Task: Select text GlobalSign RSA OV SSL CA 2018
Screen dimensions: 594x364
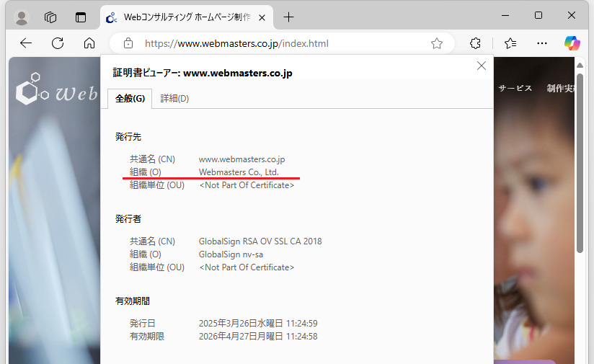Action: pyautogui.click(x=260, y=241)
